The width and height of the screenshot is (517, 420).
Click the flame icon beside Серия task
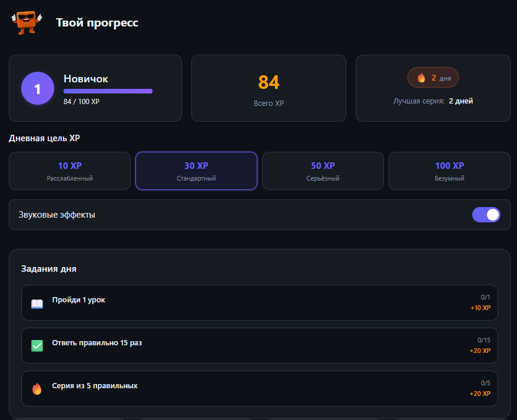tap(37, 389)
